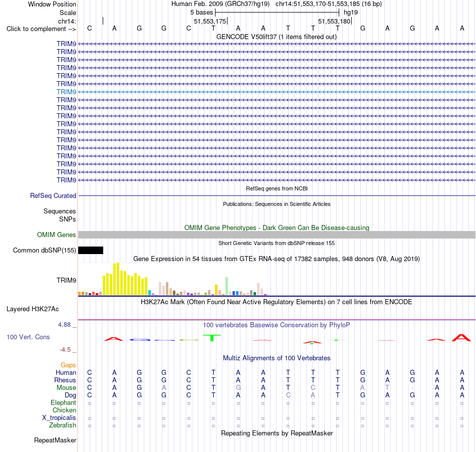Click the "RepeatMasker" track label

click(55, 440)
